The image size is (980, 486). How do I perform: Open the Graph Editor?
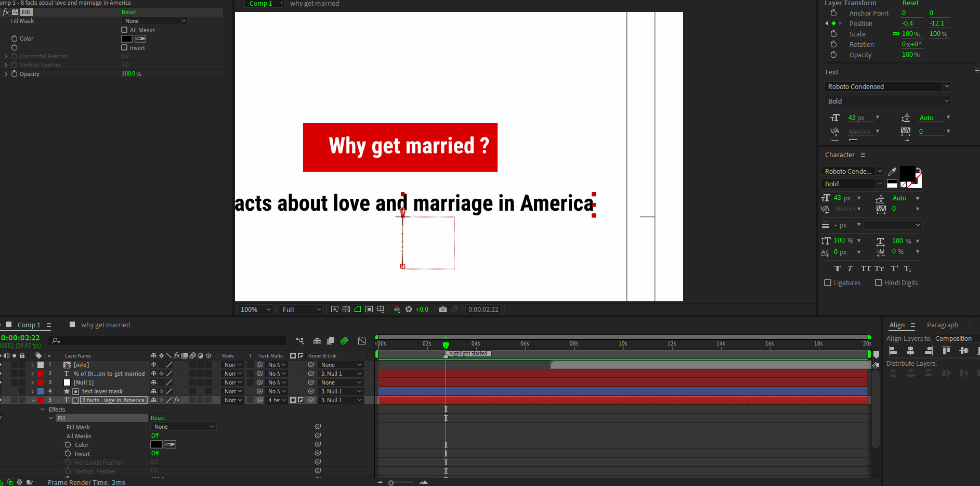(362, 341)
